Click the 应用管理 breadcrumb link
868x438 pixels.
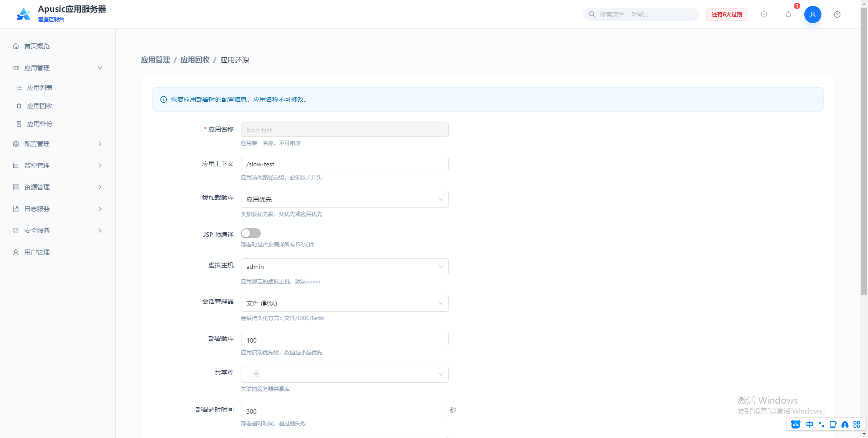[x=155, y=60]
